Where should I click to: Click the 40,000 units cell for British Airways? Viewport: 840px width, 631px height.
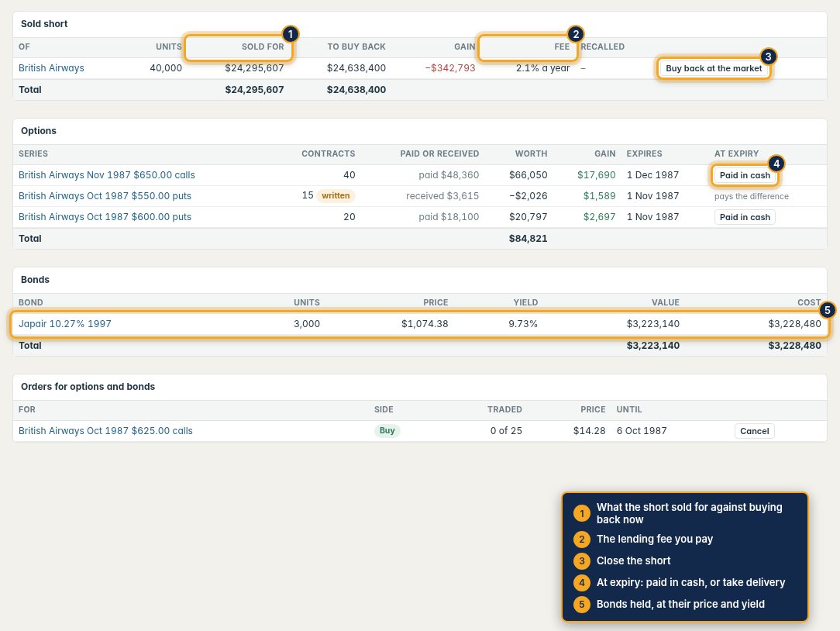coord(166,68)
